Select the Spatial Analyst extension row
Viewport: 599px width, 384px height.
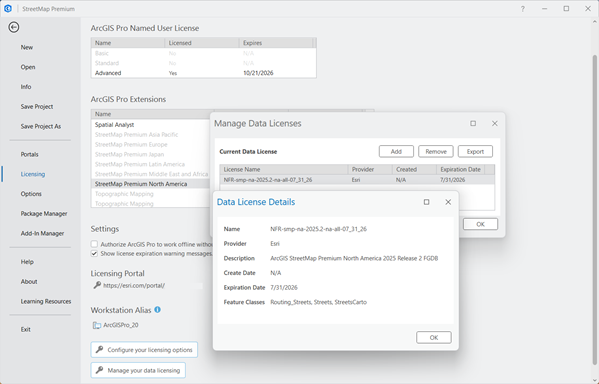coord(151,125)
